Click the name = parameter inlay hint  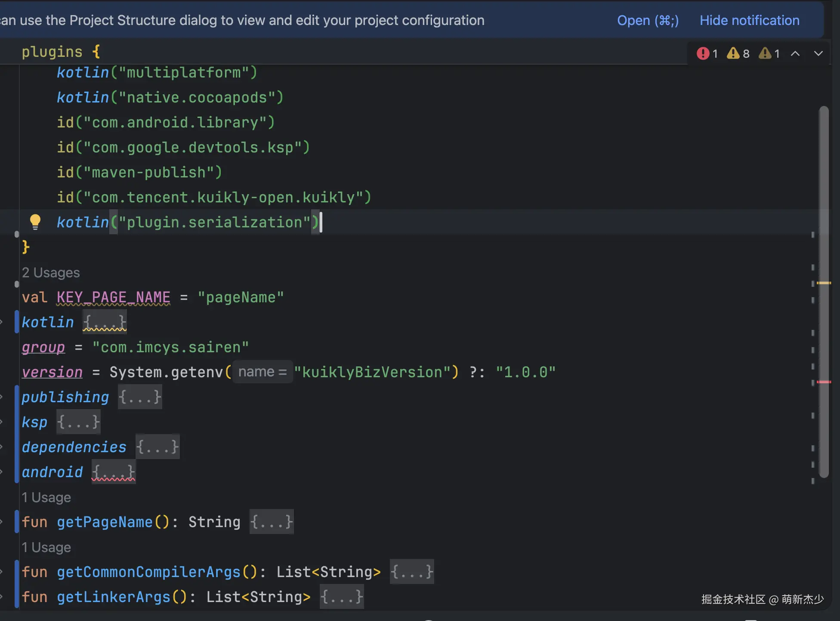(x=262, y=372)
